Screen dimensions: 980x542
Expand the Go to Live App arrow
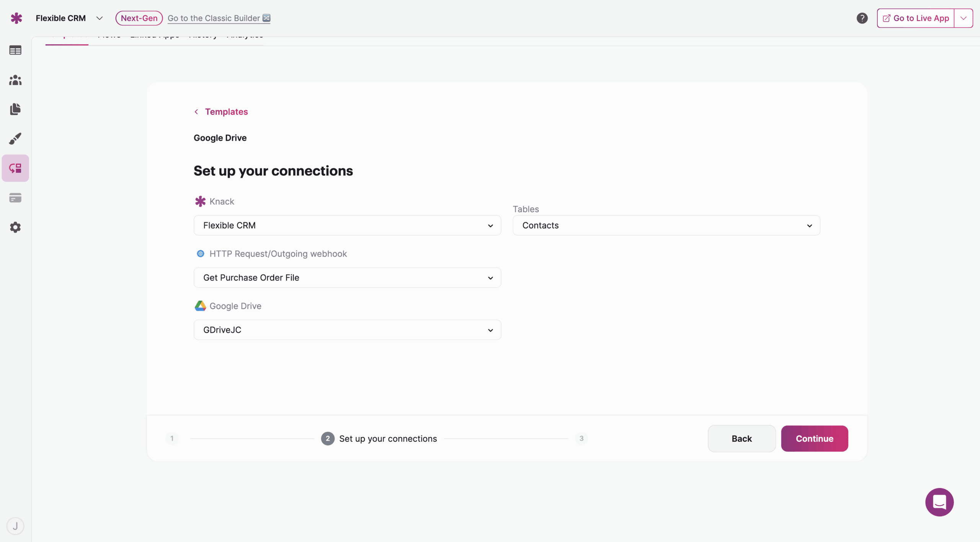963,18
